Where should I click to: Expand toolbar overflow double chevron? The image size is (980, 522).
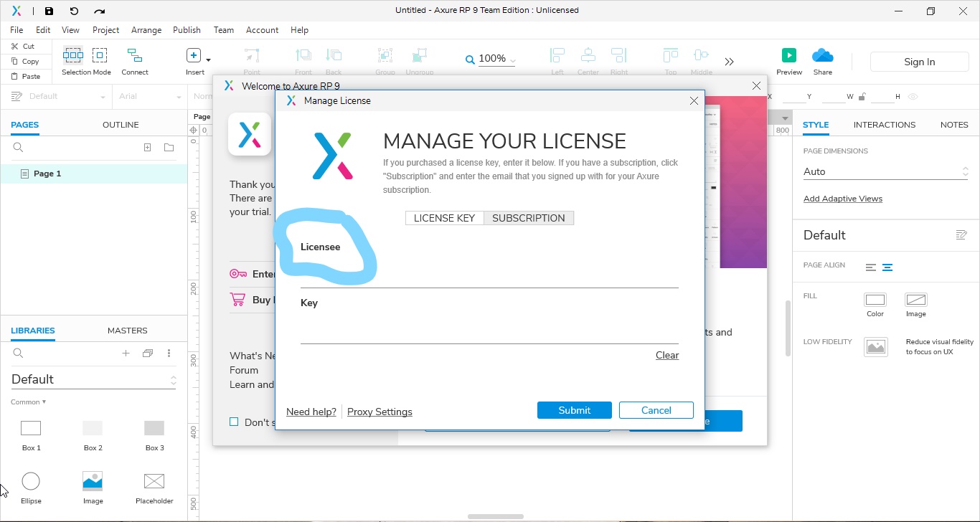tap(730, 62)
